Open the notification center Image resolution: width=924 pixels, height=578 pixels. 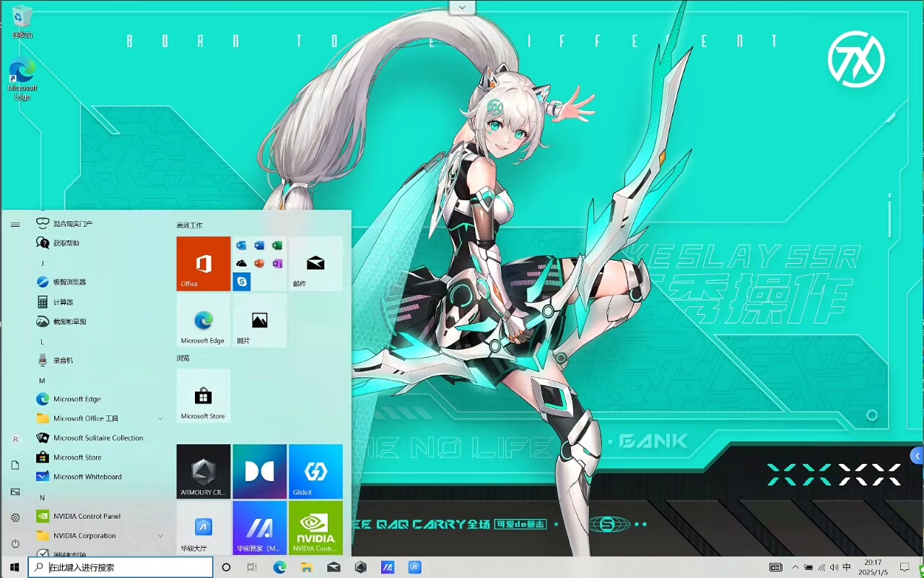click(905, 567)
